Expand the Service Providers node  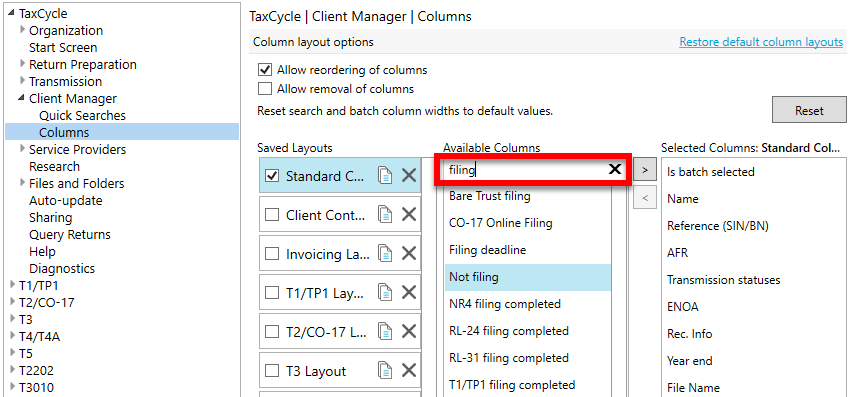pos(23,149)
